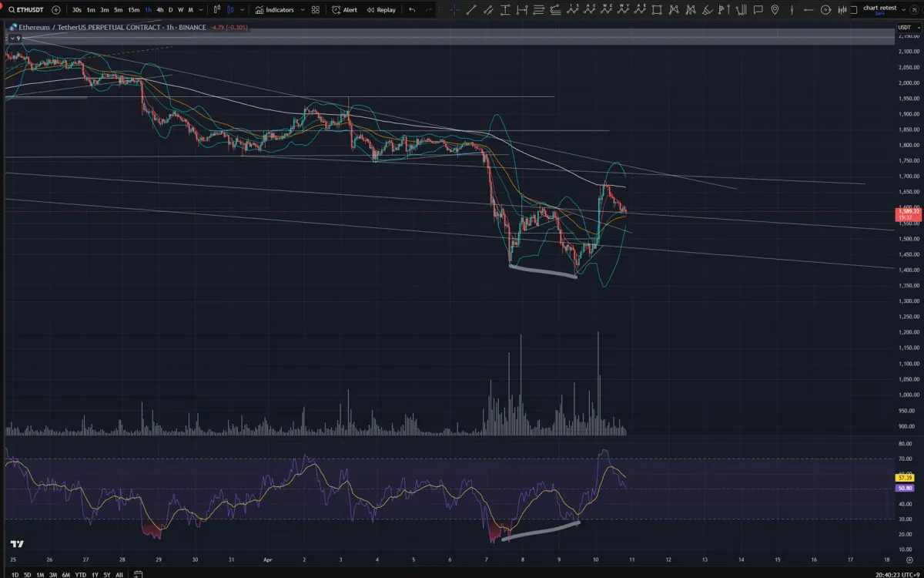This screenshot has height=578, width=924.
Task: Set range to 3M
Action: pyautogui.click(x=53, y=573)
